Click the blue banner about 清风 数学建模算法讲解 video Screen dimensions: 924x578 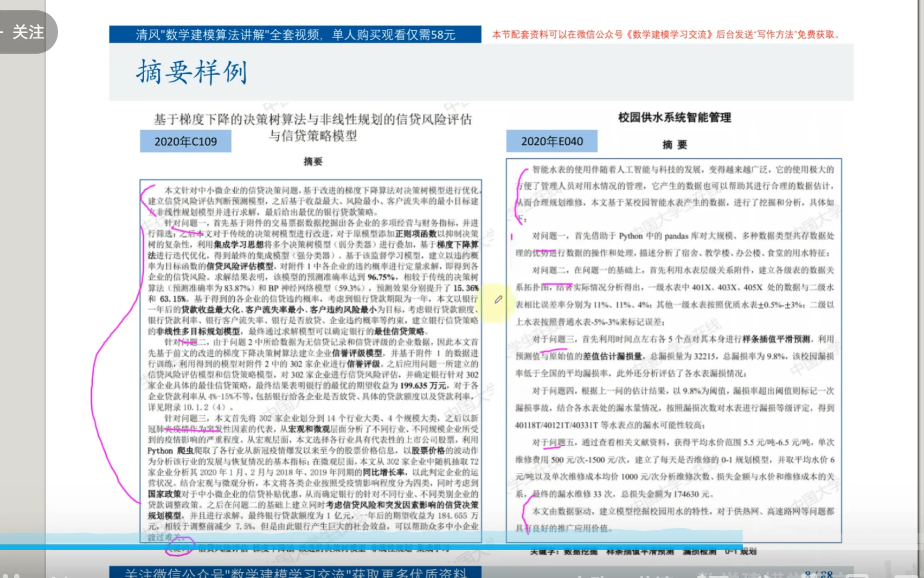[x=295, y=35]
